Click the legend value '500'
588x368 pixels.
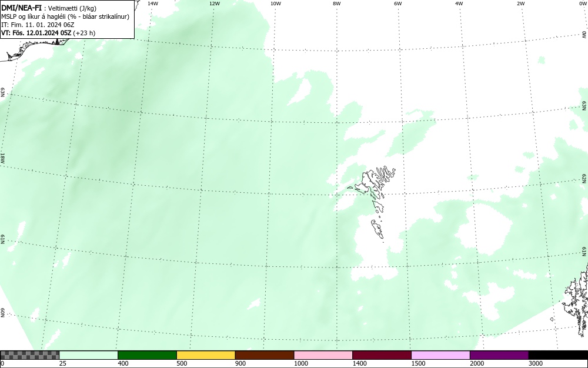182,363
